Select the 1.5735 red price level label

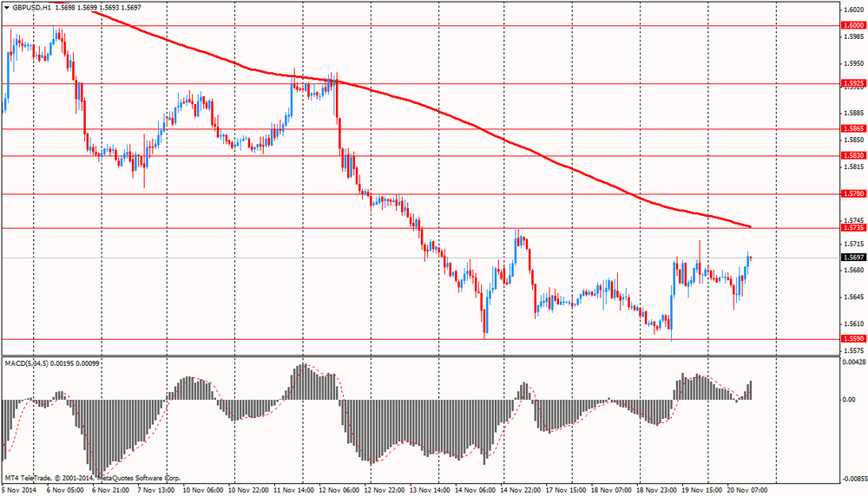(853, 227)
